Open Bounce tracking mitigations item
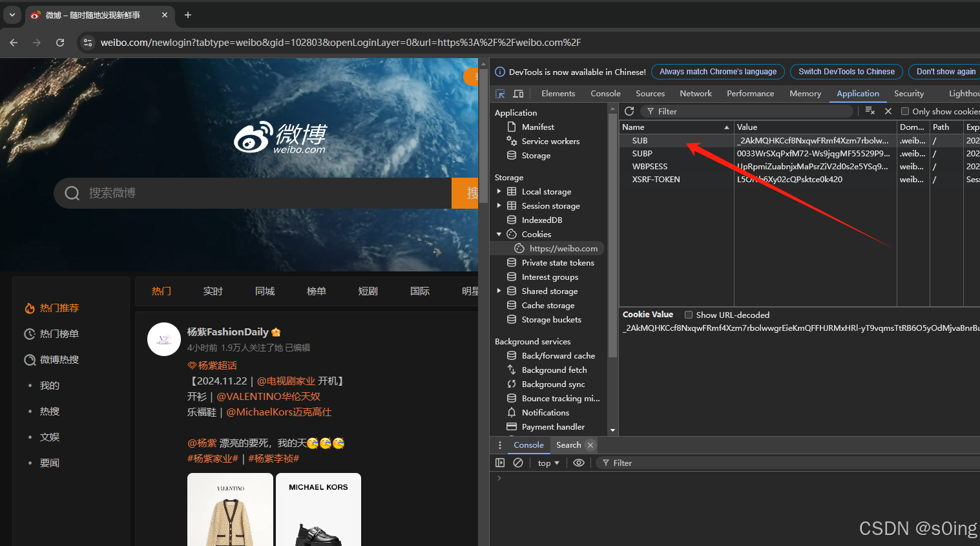 pos(560,399)
